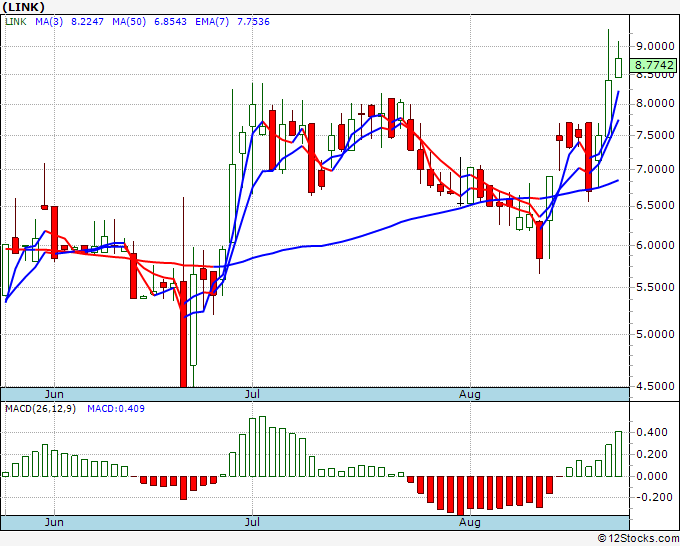
Task: Click the 7.0000 price axis label
Action: pyautogui.click(x=655, y=170)
